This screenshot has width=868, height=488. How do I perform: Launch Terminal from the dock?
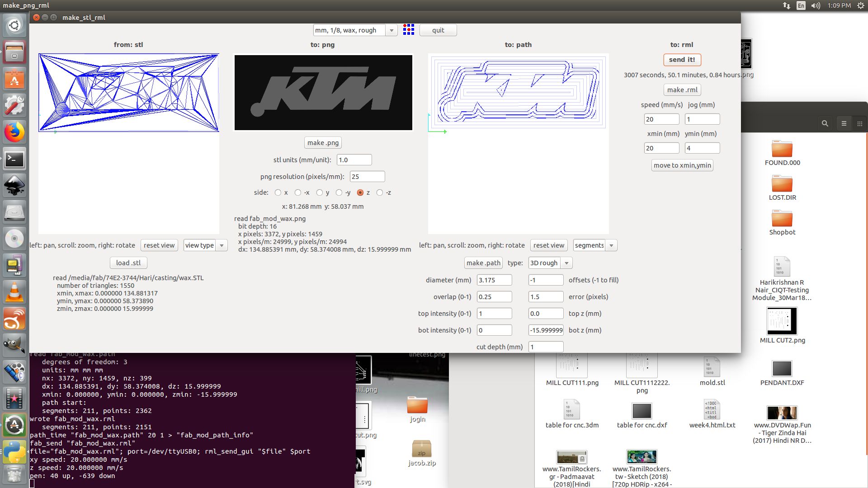coord(14,159)
